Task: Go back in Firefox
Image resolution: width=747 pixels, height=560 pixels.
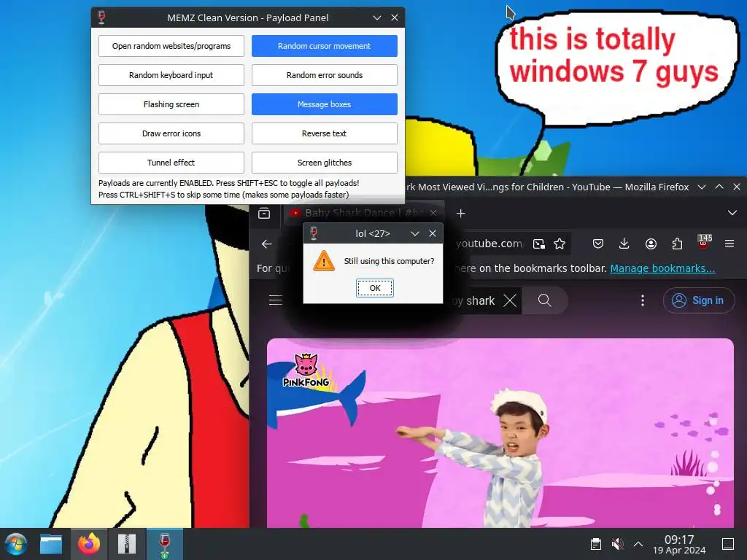Action: tap(267, 244)
